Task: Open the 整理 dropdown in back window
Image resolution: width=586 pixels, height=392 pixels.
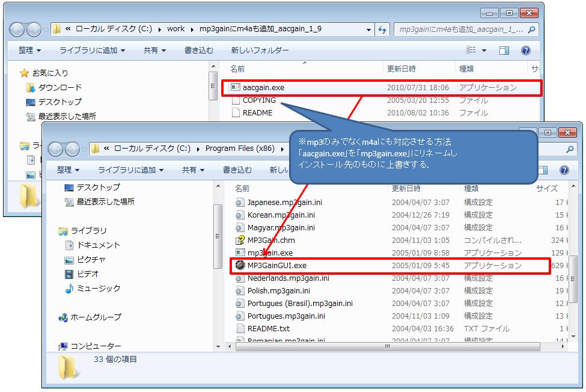Action: tap(29, 51)
